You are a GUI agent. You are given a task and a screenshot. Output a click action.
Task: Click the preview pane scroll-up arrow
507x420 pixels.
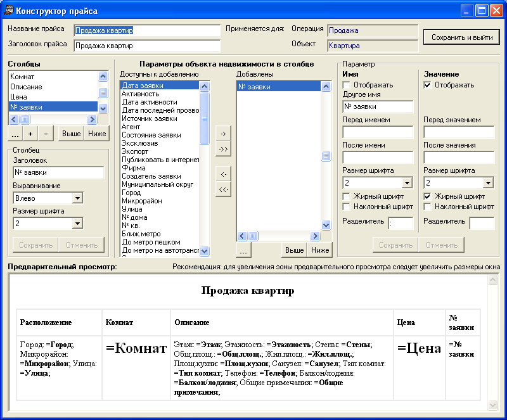click(492, 279)
